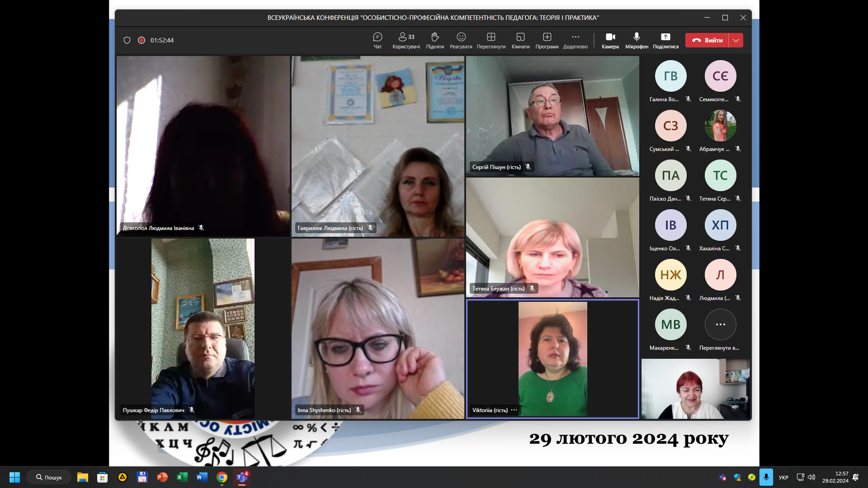Viewport: 868px width, 488px height.
Task: Click the Teams taskbar icon
Action: pyautogui.click(x=242, y=477)
